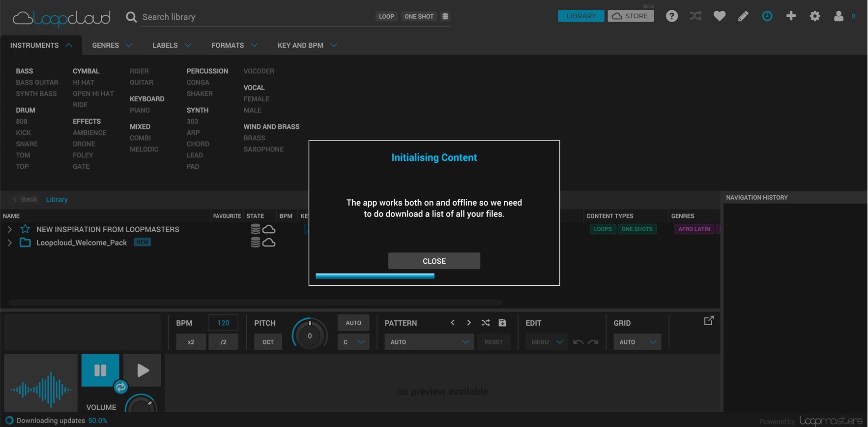
Task: Click the search magnifier icon
Action: point(131,17)
